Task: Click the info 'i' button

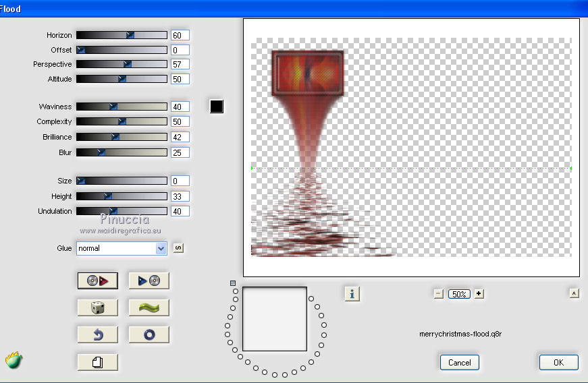Action: click(x=352, y=294)
